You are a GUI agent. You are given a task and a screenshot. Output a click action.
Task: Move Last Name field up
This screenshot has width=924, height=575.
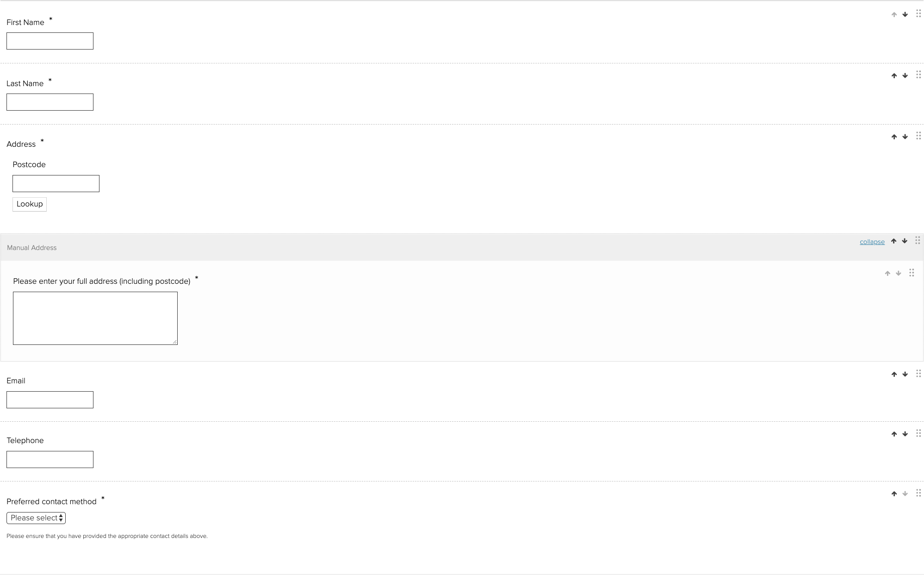894,76
